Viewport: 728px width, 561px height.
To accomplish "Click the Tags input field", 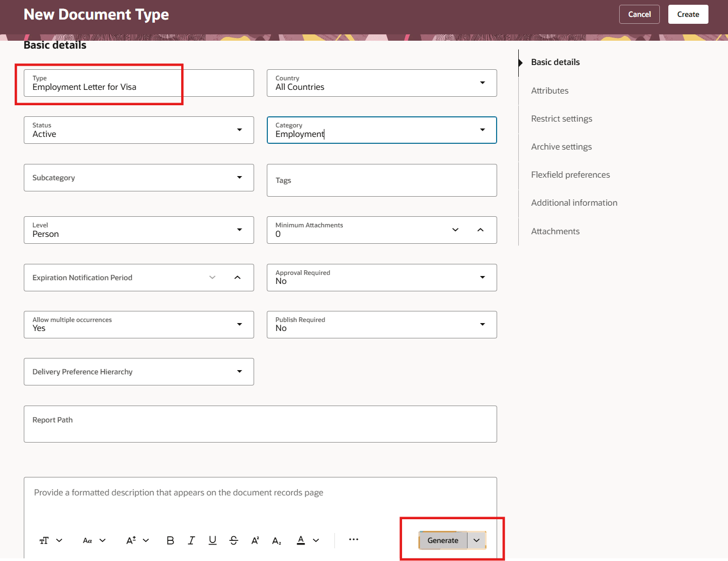I will point(382,180).
